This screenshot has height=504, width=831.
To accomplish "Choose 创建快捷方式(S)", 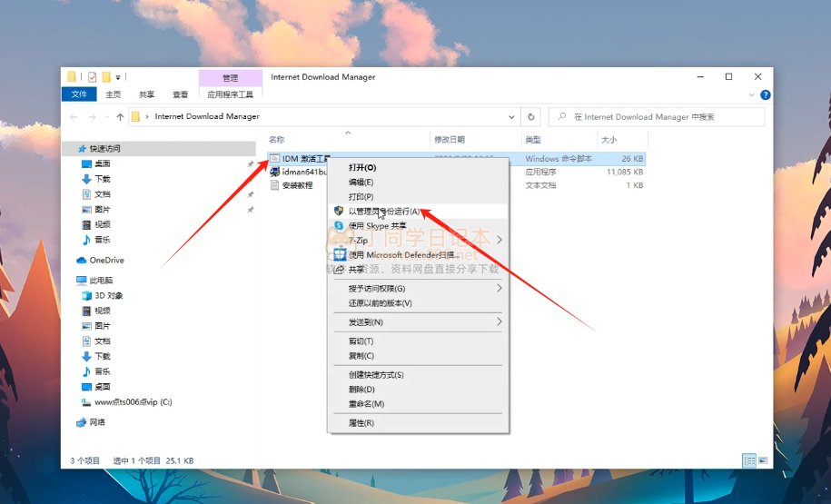I will pos(418,375).
